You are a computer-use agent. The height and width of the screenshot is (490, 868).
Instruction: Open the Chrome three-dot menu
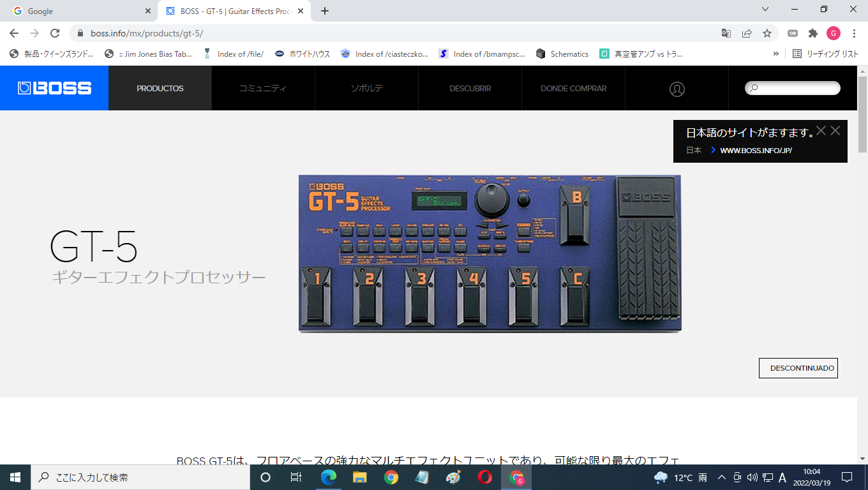(854, 33)
